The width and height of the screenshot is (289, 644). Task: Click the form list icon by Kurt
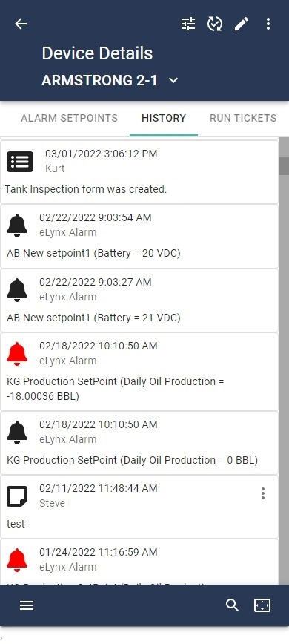click(20, 162)
